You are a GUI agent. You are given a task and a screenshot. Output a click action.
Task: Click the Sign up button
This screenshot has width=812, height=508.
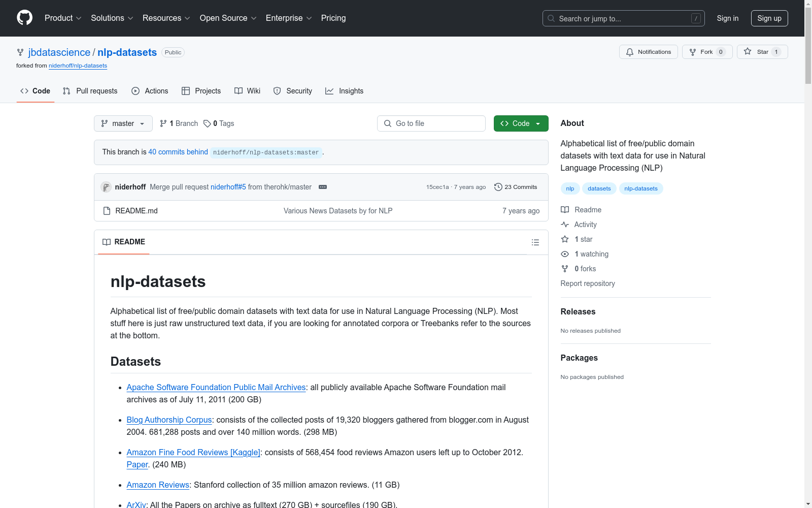click(x=769, y=18)
